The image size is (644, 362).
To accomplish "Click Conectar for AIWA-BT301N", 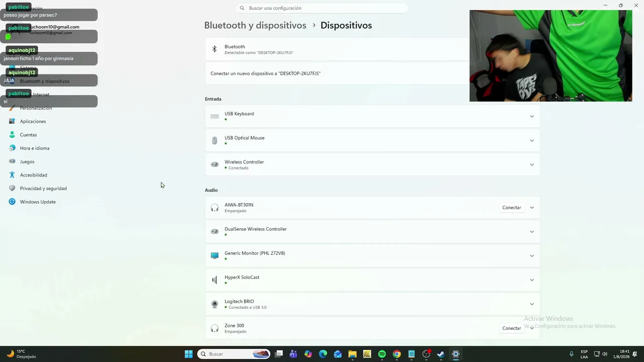I will click(x=512, y=208).
